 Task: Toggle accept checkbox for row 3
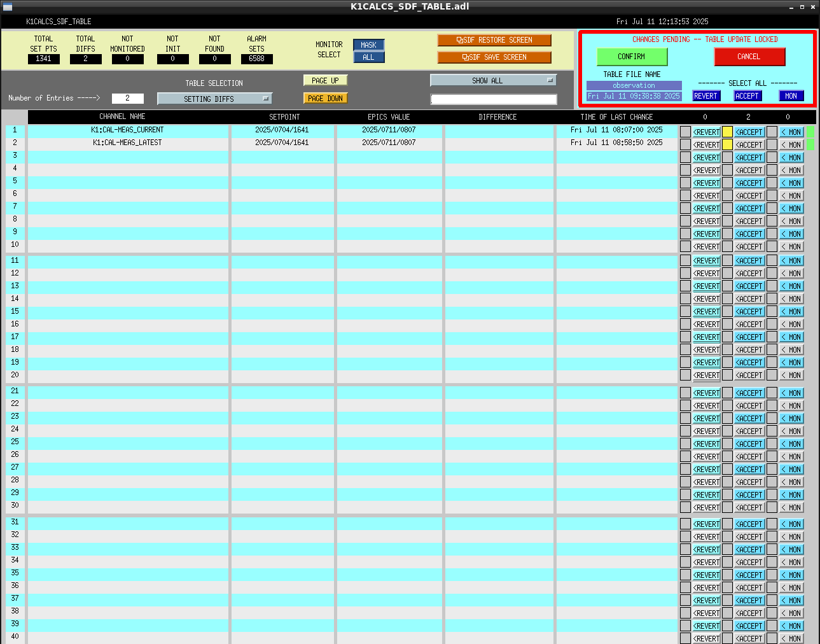(x=727, y=157)
